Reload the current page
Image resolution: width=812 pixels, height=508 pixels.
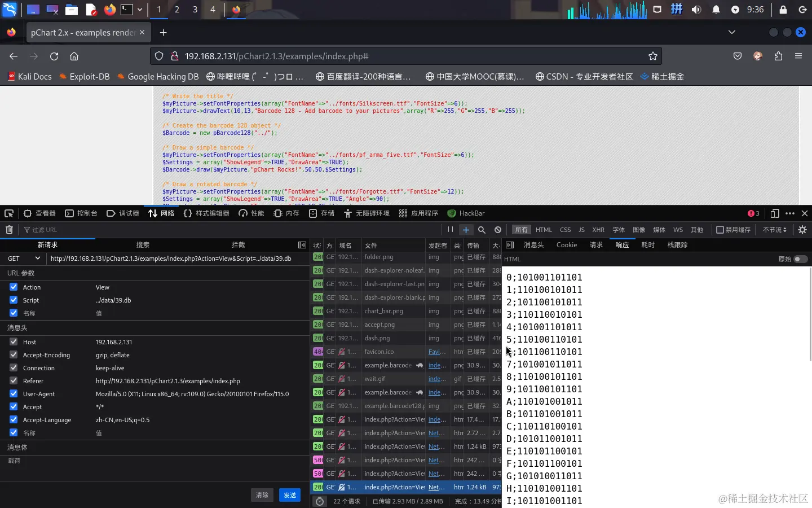pyautogui.click(x=54, y=56)
